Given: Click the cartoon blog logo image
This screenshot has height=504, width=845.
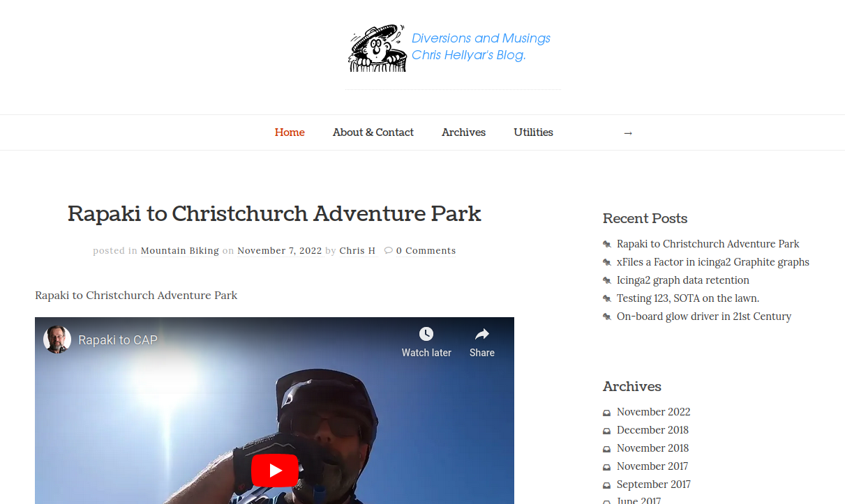Looking at the screenshot, I should tap(377, 48).
